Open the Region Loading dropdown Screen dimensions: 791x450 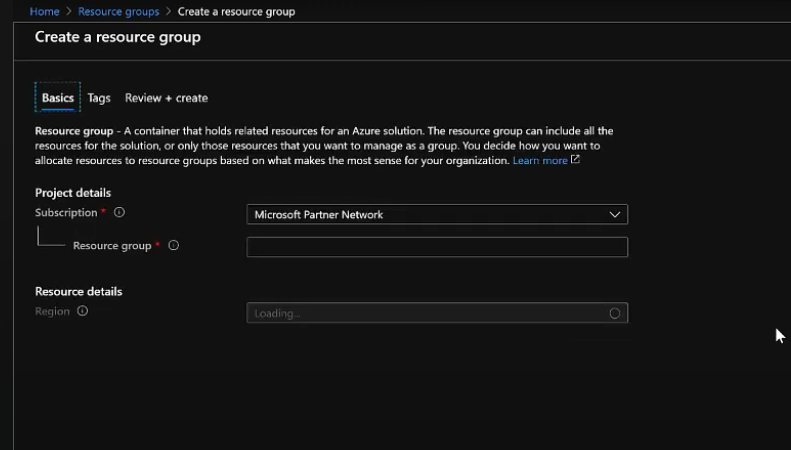(437, 313)
